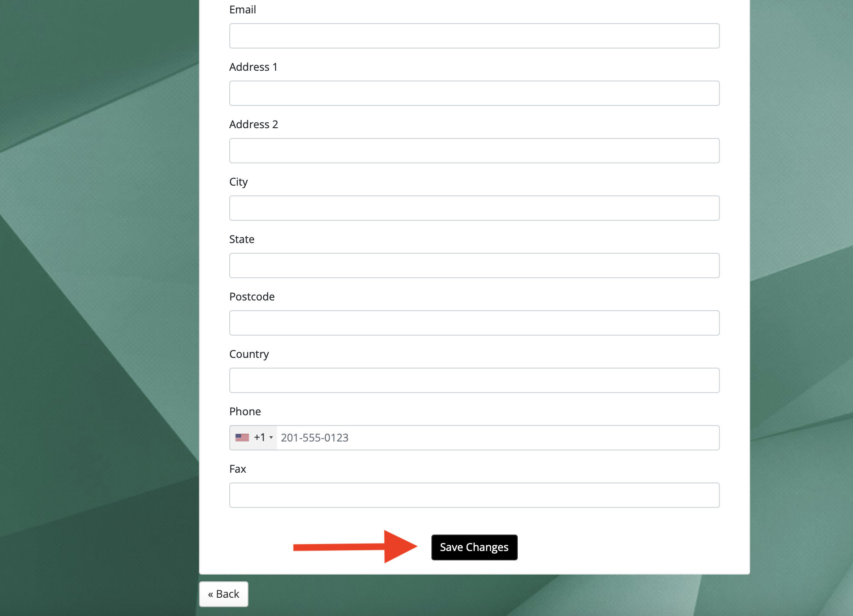Click into the Address 1 text box
Screen dimensions: 853x616
[474, 93]
